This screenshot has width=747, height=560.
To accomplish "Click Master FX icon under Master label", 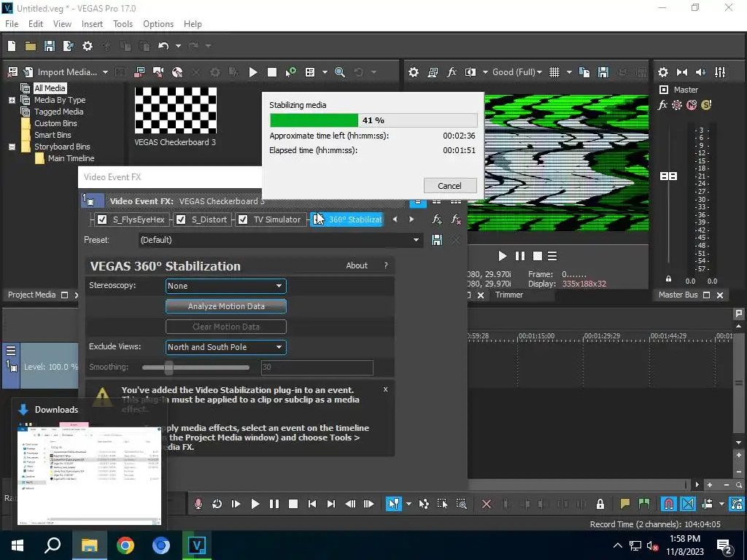I will click(x=662, y=105).
